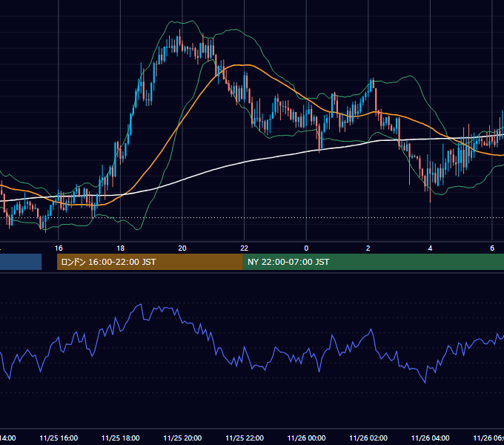Click the NY 22:00-07:00 JST session bar
Viewport: 504px width, 445px height.
373,262
